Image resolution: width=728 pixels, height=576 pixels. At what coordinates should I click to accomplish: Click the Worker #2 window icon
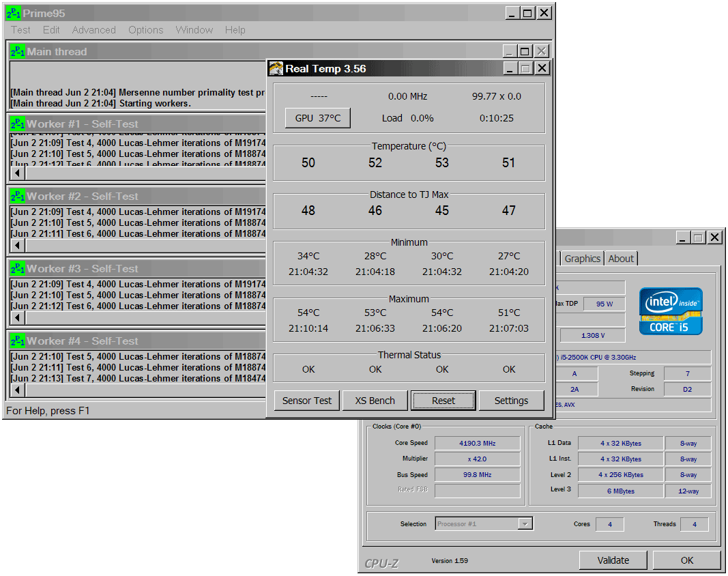point(18,196)
